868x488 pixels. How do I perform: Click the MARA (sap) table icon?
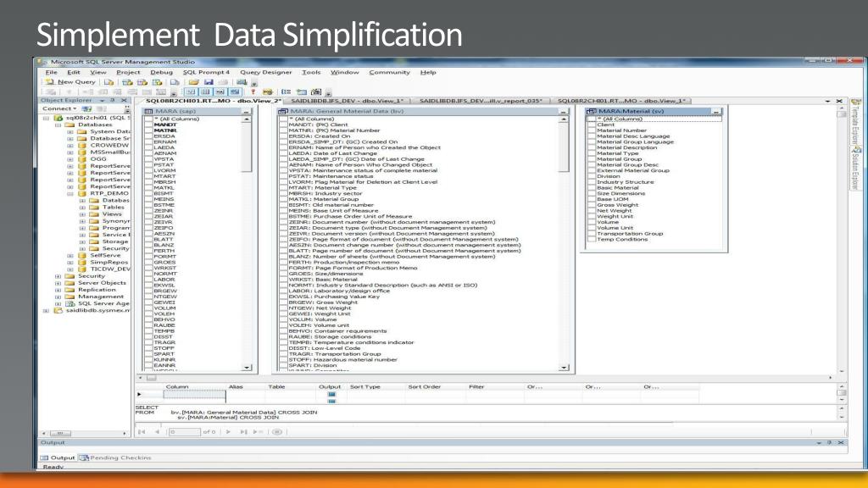148,111
